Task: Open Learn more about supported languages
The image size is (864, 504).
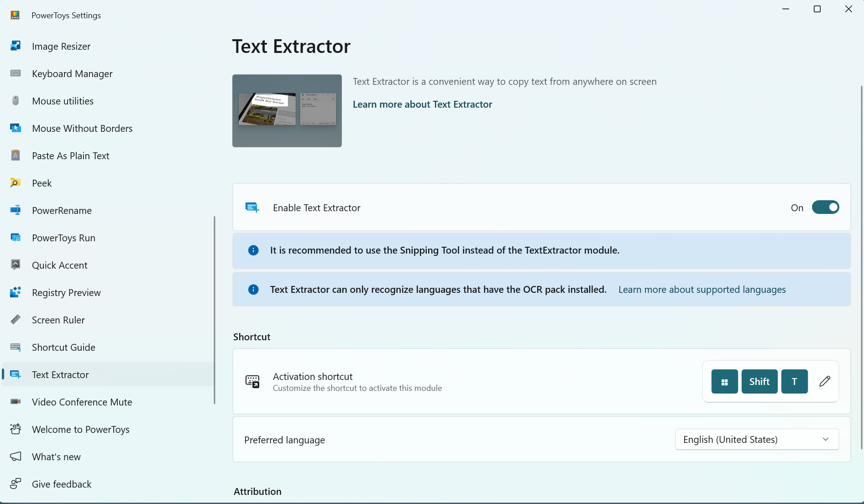Action: (x=702, y=289)
